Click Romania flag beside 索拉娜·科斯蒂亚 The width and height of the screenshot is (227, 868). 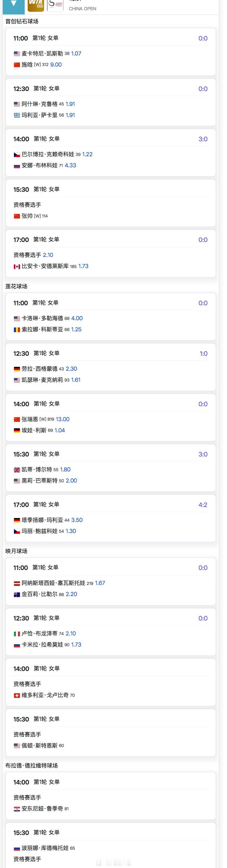click(17, 330)
